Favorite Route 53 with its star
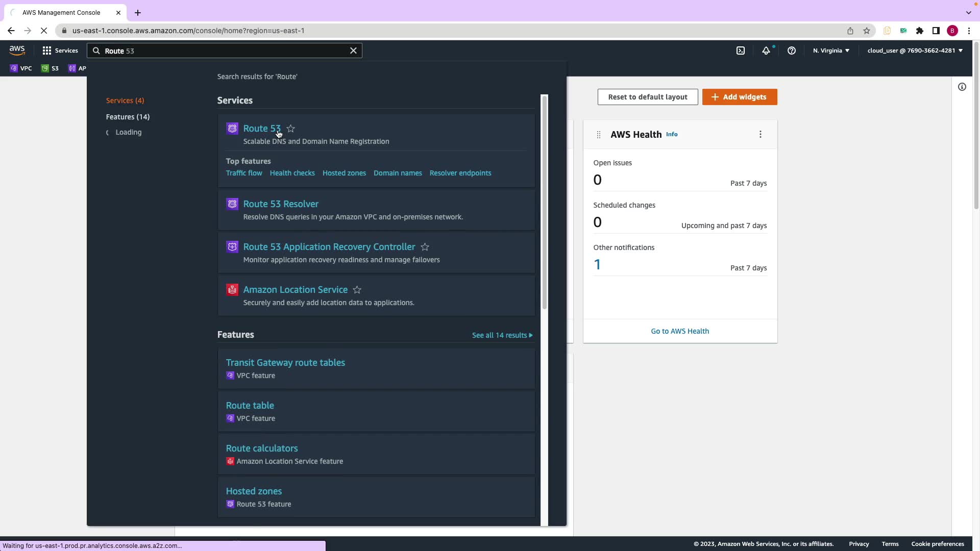This screenshot has height=551, width=980. point(290,129)
